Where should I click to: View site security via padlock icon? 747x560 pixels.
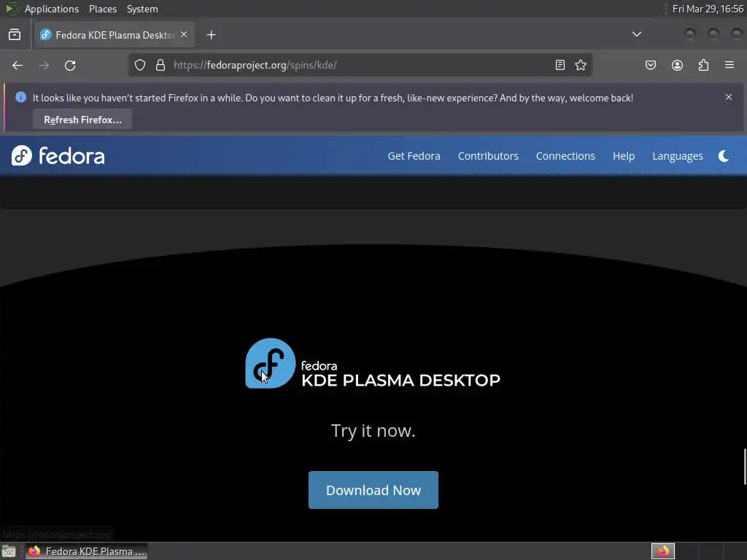pos(160,65)
